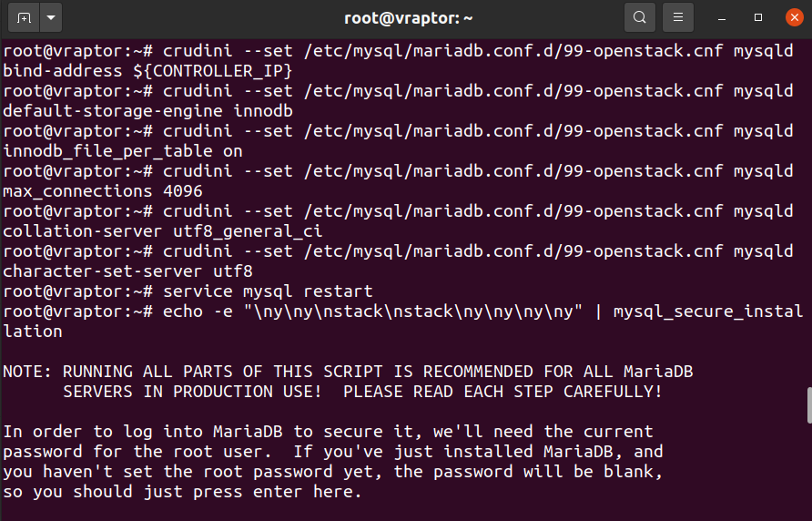Open the terminal search tool

640,17
